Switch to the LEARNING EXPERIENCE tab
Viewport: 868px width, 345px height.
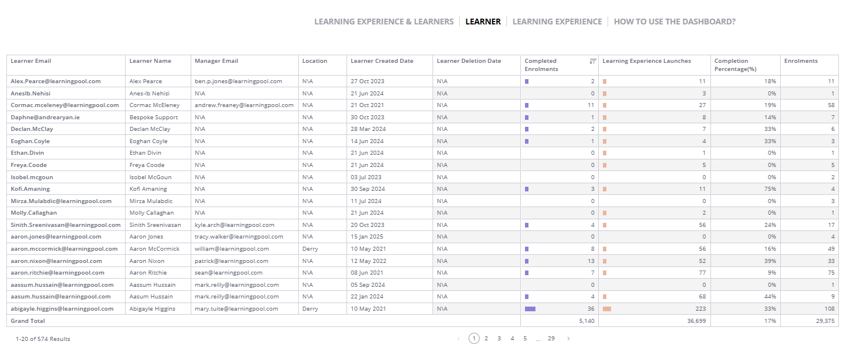tap(557, 21)
